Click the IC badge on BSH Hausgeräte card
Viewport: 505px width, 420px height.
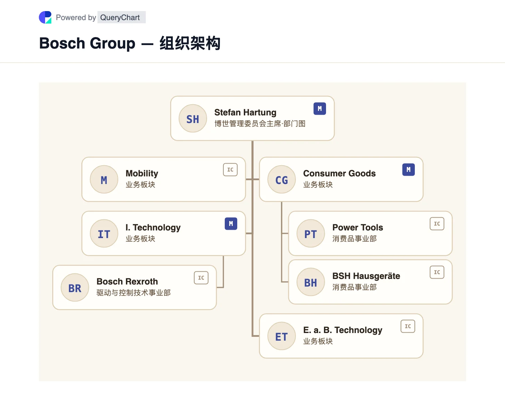click(437, 272)
